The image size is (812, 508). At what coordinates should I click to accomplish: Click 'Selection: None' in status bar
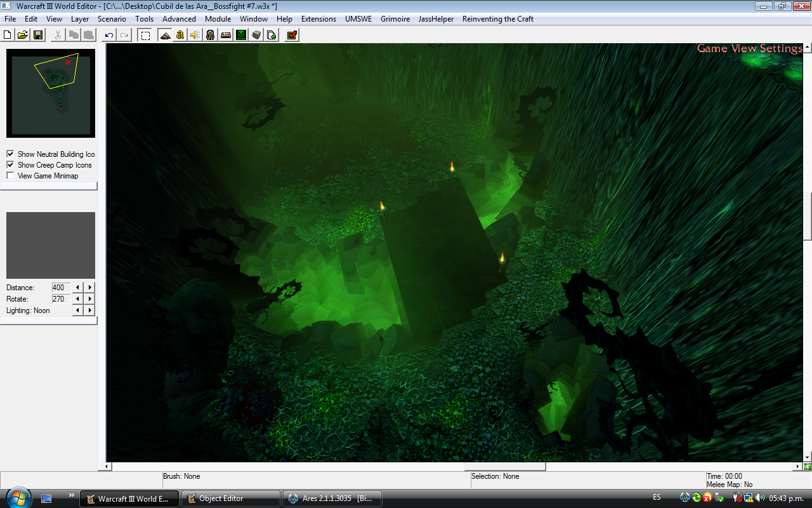click(495, 476)
